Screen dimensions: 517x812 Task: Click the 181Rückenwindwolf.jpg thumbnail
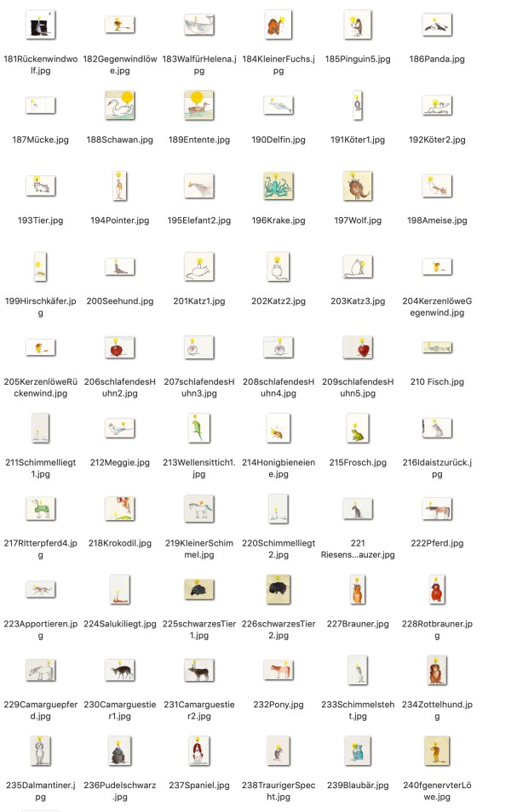[40, 26]
